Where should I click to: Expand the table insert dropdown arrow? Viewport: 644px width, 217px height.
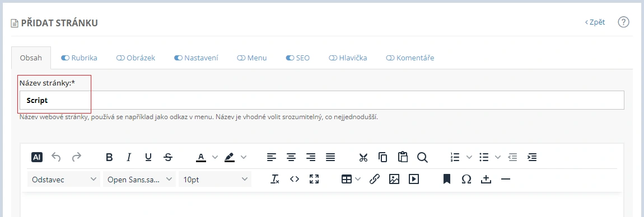coord(358,179)
